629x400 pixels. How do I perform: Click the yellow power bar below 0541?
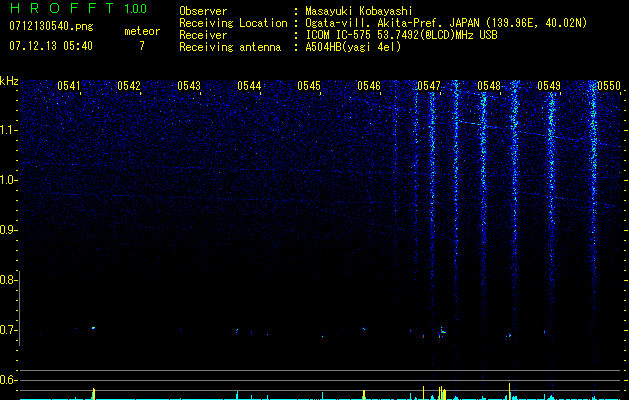click(x=93, y=394)
